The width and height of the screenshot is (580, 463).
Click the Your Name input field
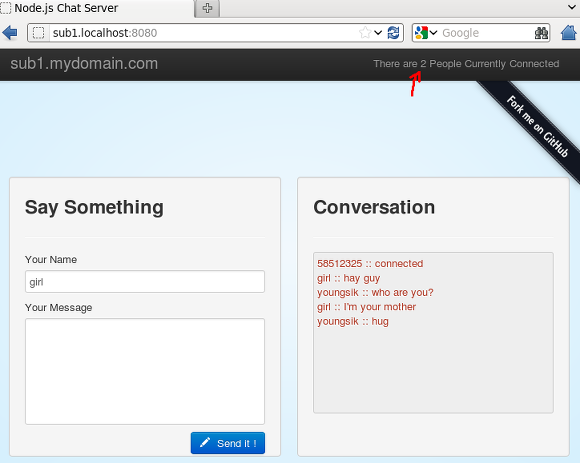(145, 282)
